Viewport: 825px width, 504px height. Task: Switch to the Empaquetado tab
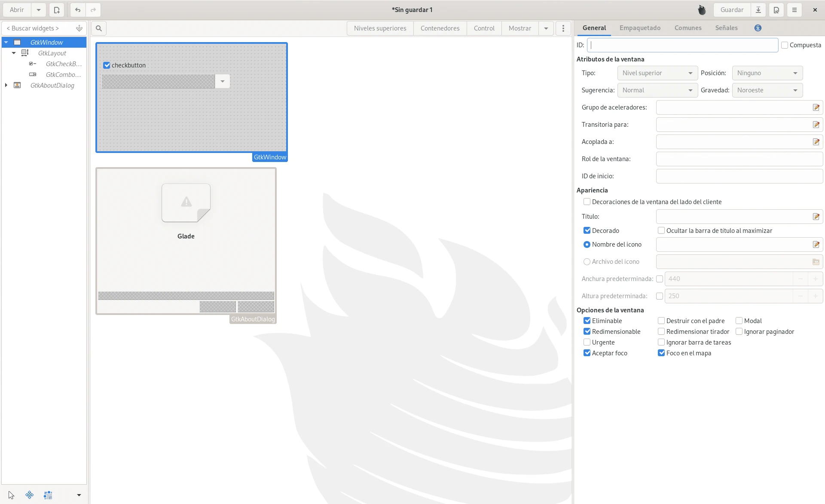[x=640, y=28]
